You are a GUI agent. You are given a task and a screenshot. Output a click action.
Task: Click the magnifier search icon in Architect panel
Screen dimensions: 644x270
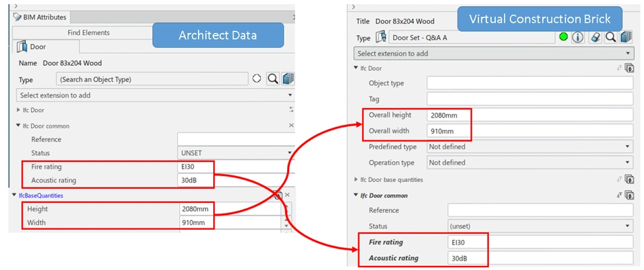(x=273, y=79)
